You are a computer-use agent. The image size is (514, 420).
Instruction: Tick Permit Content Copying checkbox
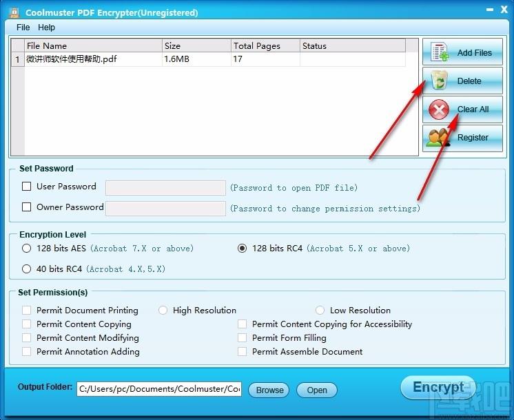[x=27, y=324]
